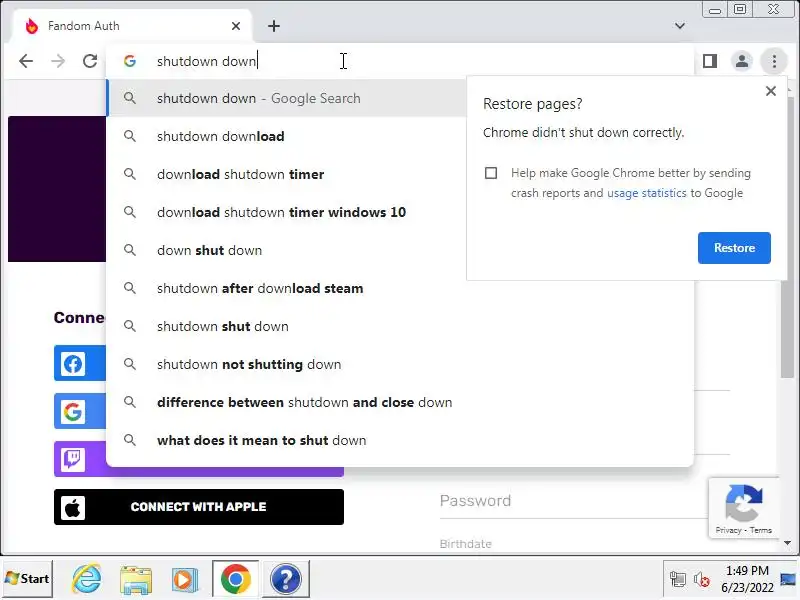Open the side panel icon in toolbar
The width and height of the screenshot is (800, 600).
710,61
